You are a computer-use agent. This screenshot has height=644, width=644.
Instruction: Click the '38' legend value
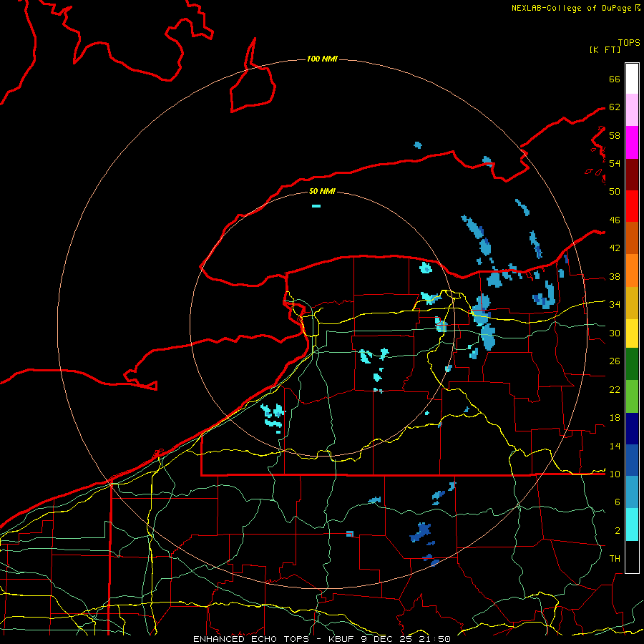coord(615,277)
